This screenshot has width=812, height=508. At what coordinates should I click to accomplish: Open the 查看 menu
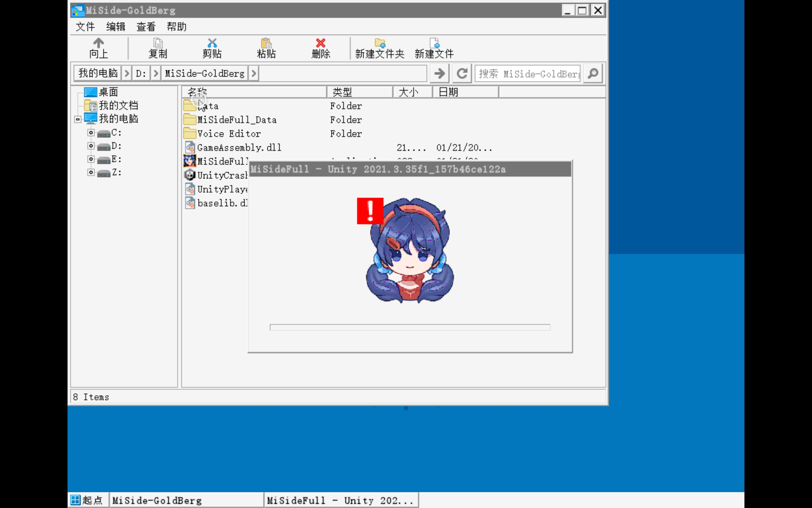(146, 27)
